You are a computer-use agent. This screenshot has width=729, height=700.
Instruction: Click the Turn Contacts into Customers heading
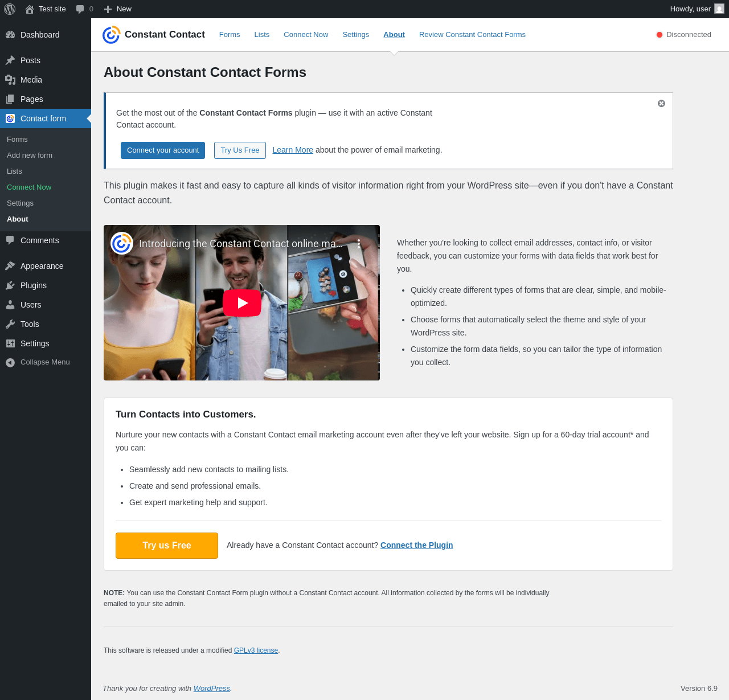pyautogui.click(x=186, y=415)
